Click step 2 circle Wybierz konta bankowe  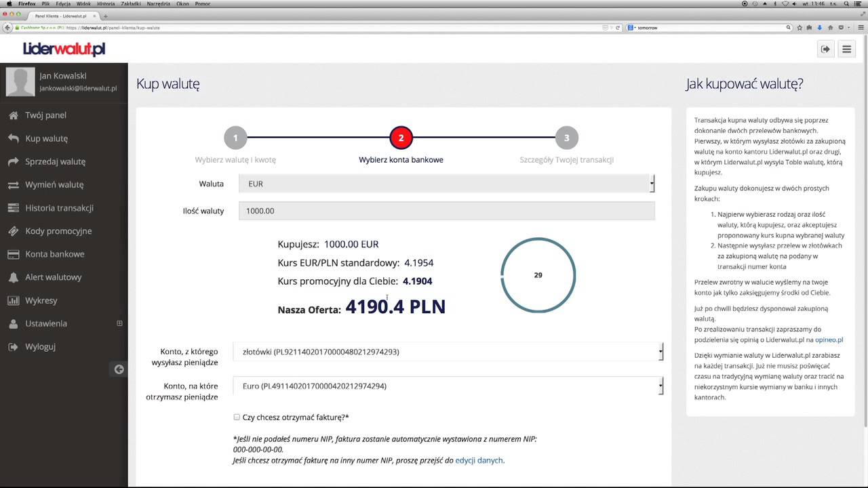401,138
